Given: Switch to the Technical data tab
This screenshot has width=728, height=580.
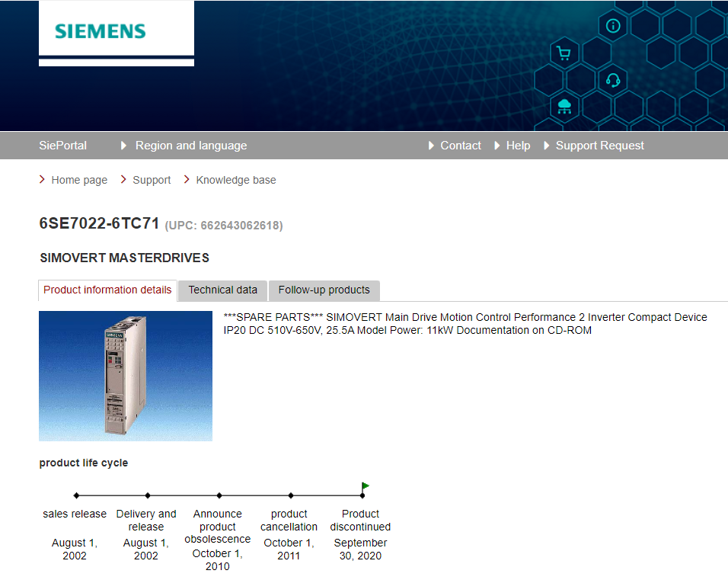Looking at the screenshot, I should pos(222,290).
